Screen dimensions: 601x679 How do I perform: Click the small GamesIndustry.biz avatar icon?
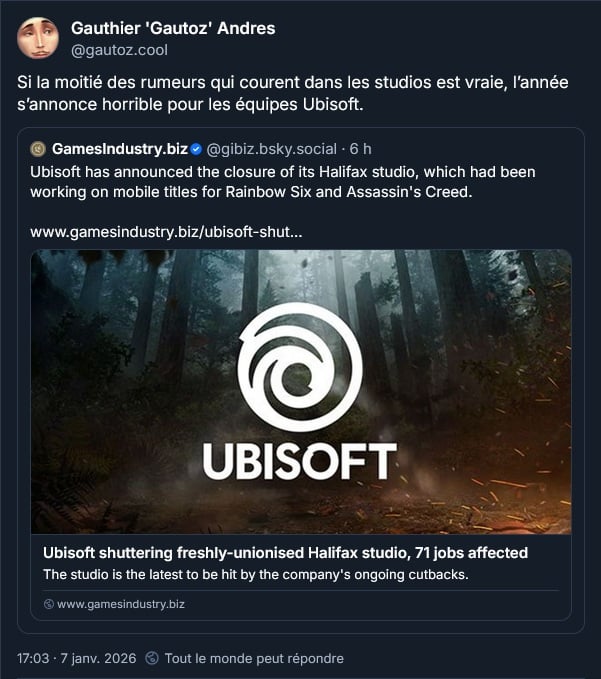point(38,149)
